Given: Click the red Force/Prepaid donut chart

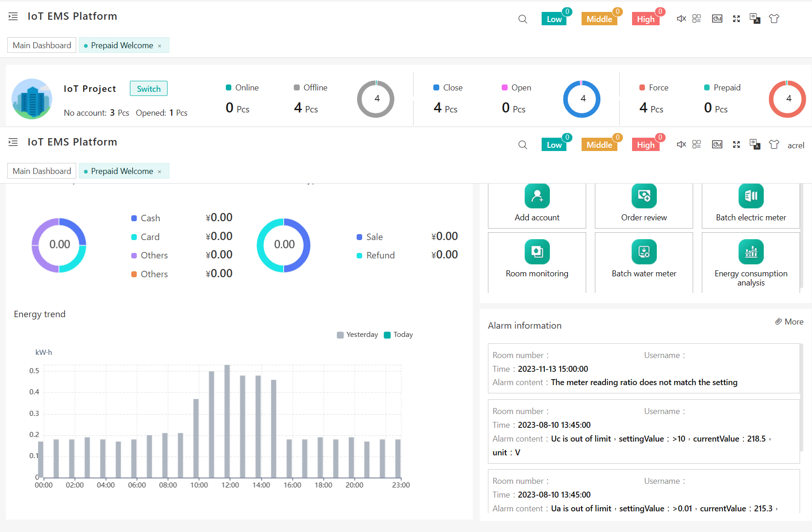Looking at the screenshot, I should point(788,99).
